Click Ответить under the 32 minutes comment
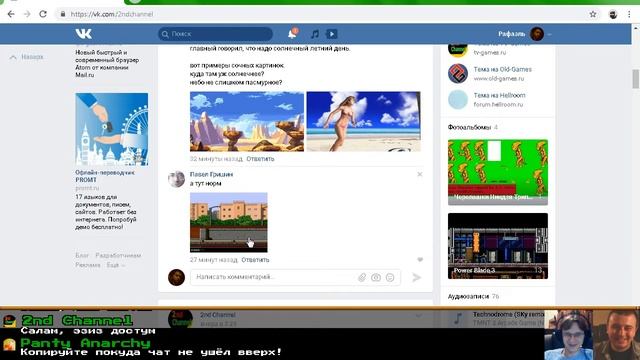 click(260, 159)
